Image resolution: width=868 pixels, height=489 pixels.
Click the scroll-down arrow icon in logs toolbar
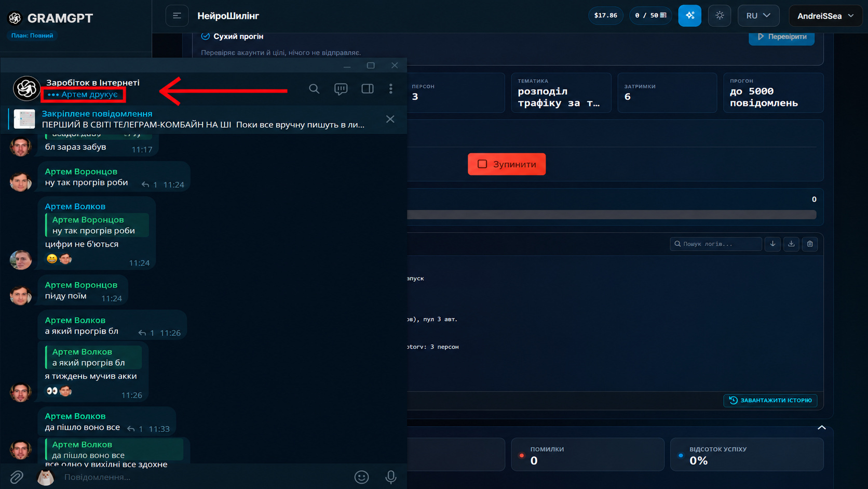772,244
